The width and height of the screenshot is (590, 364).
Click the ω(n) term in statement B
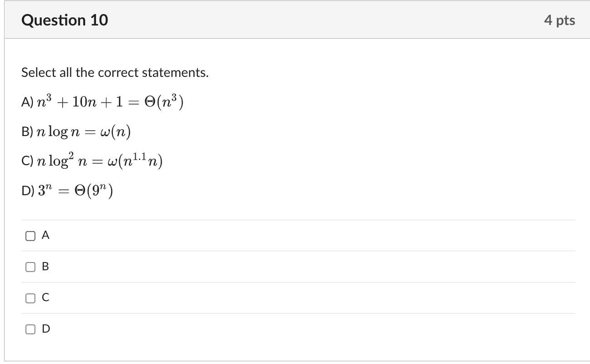click(114, 132)
